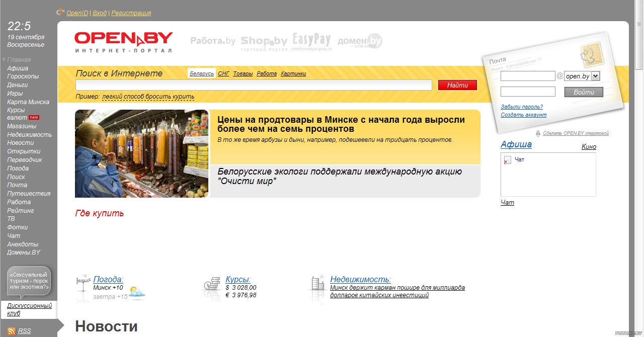Open the Курсы: section heading
This screenshot has width=644, height=337.
(x=238, y=280)
